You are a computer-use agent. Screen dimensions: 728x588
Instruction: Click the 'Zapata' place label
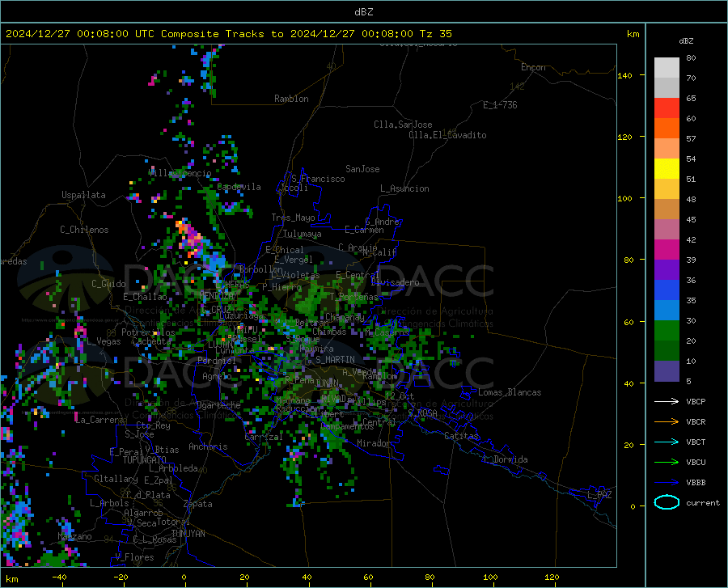[198, 504]
